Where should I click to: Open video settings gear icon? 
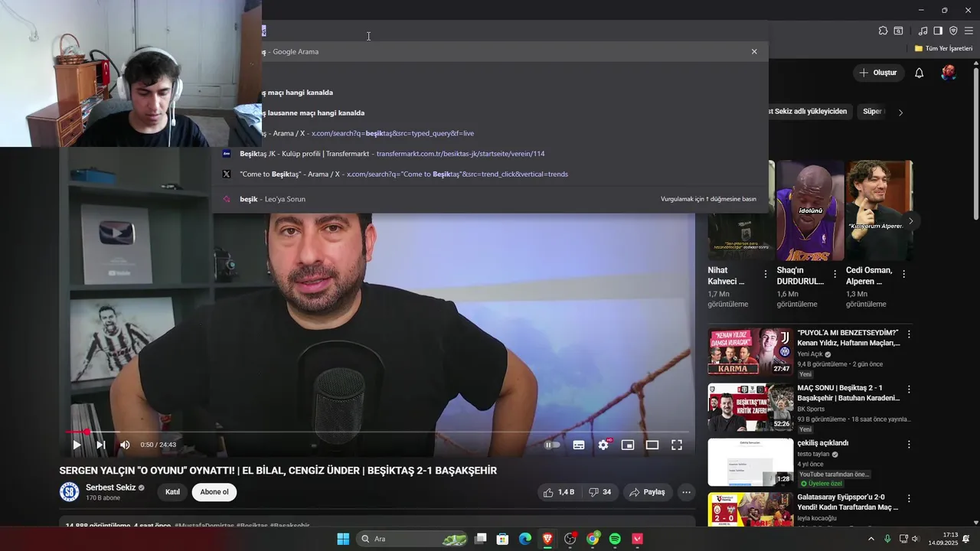(x=603, y=445)
